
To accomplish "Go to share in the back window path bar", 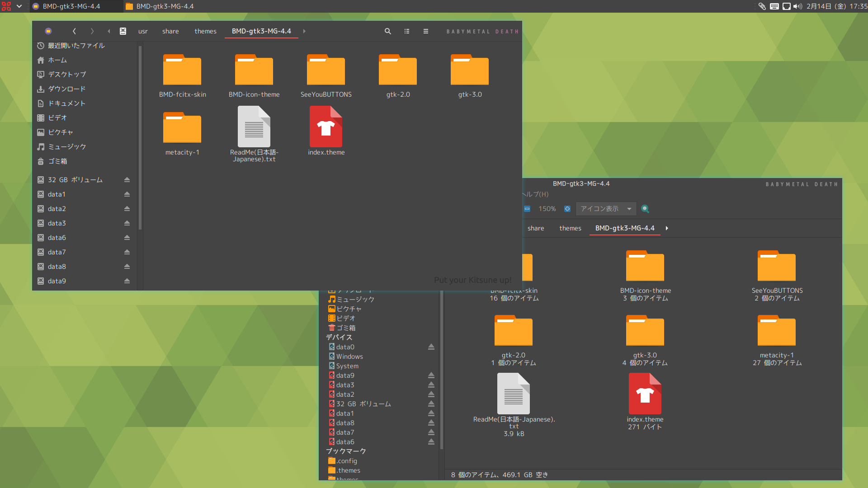I will pos(536,228).
